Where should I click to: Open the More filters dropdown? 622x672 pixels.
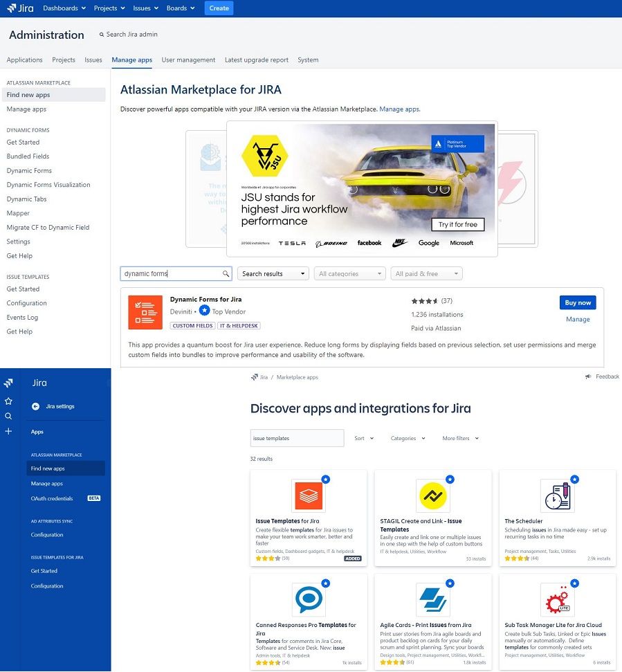(461, 439)
